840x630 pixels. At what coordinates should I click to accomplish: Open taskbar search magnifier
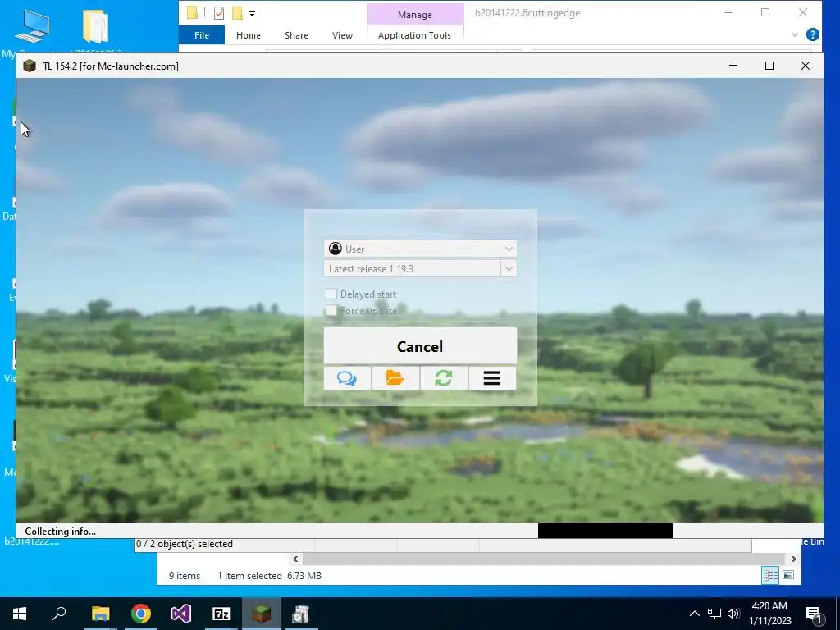pyautogui.click(x=59, y=614)
